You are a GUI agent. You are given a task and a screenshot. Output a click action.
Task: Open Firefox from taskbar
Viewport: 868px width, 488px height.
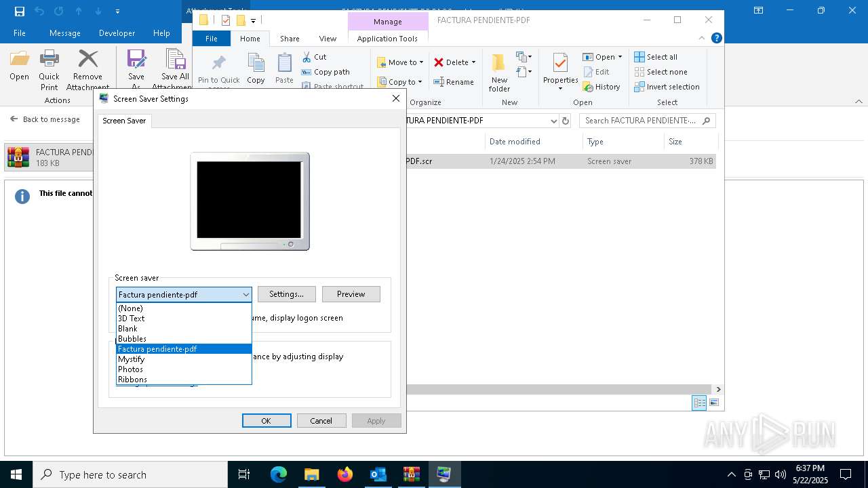pos(345,474)
